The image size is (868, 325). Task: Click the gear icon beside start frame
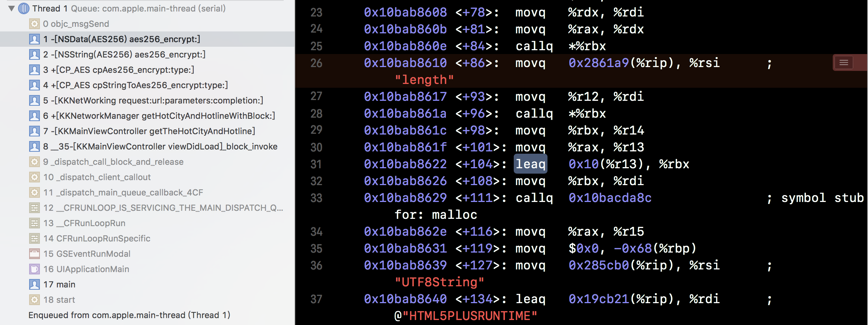click(35, 300)
